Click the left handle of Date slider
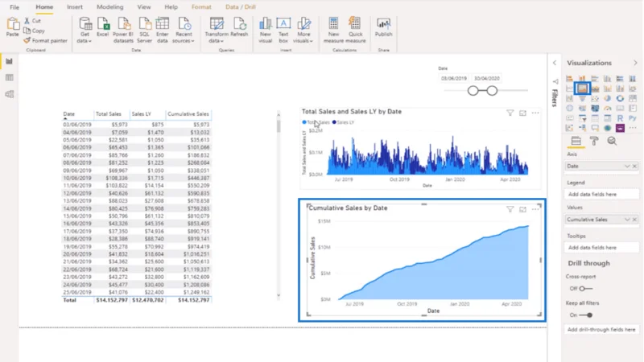Screen dimensions: 644x362 pyautogui.click(x=473, y=91)
